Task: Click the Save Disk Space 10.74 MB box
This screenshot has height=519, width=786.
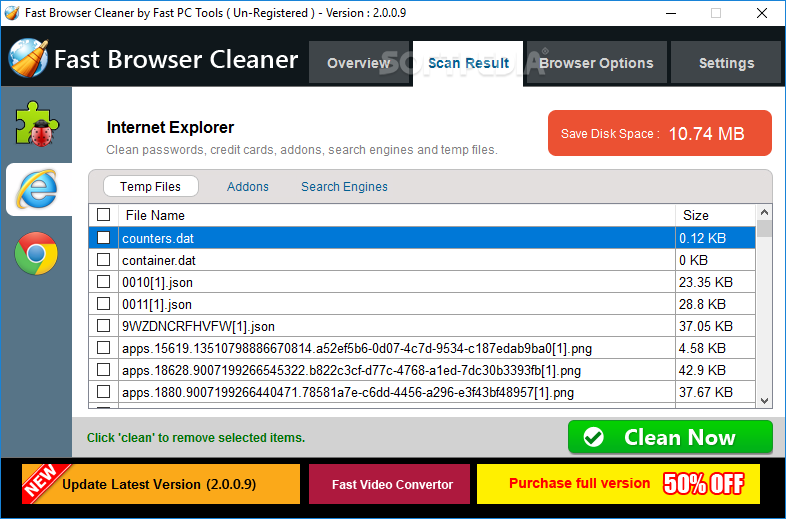Action: [660, 133]
